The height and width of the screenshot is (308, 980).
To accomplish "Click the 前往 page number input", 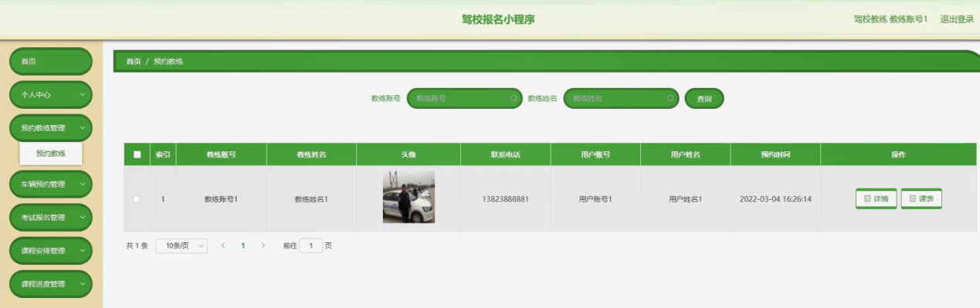I will coord(310,245).
